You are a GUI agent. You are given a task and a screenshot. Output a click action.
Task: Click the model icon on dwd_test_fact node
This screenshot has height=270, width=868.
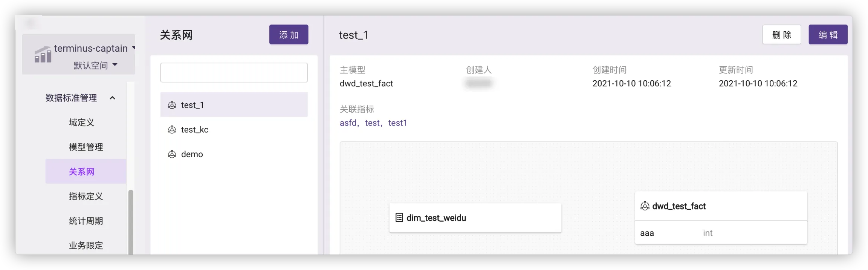tap(645, 206)
